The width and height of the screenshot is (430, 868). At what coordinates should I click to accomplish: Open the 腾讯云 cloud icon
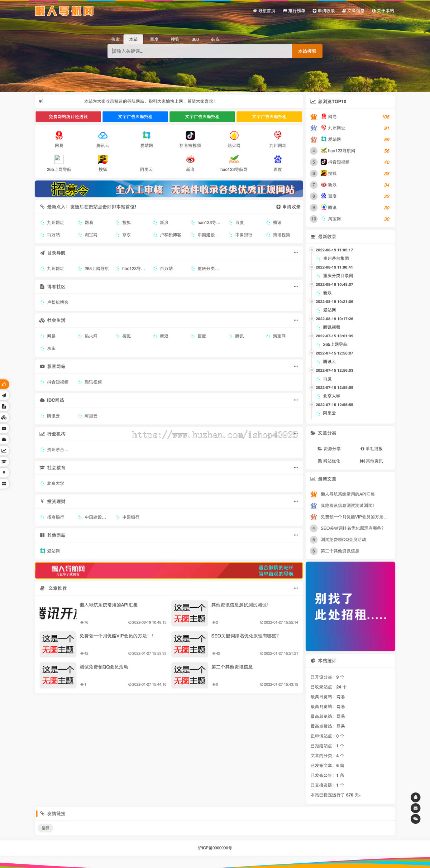tap(103, 135)
